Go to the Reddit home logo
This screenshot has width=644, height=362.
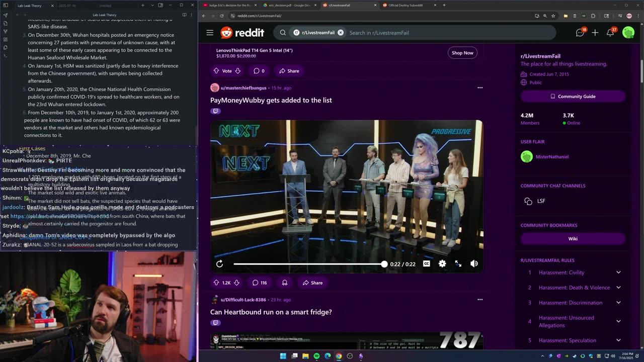(242, 33)
